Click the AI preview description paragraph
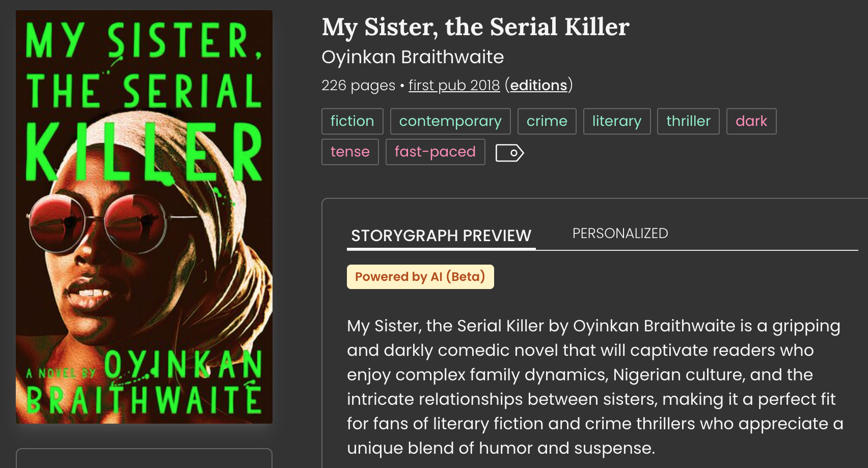 [594, 386]
